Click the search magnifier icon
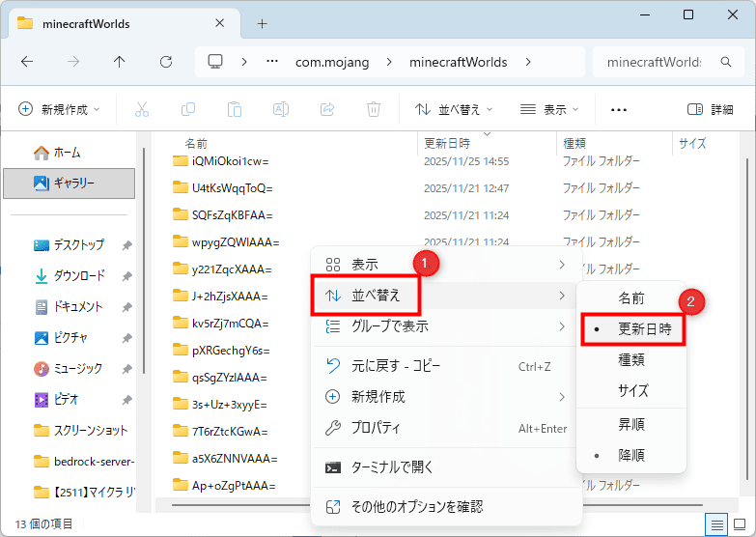The height and width of the screenshot is (537, 756). click(x=726, y=62)
